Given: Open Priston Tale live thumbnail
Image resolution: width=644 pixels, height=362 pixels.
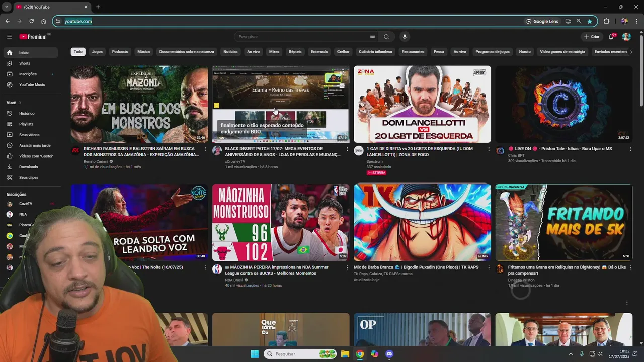Looking at the screenshot, I should point(563,104).
